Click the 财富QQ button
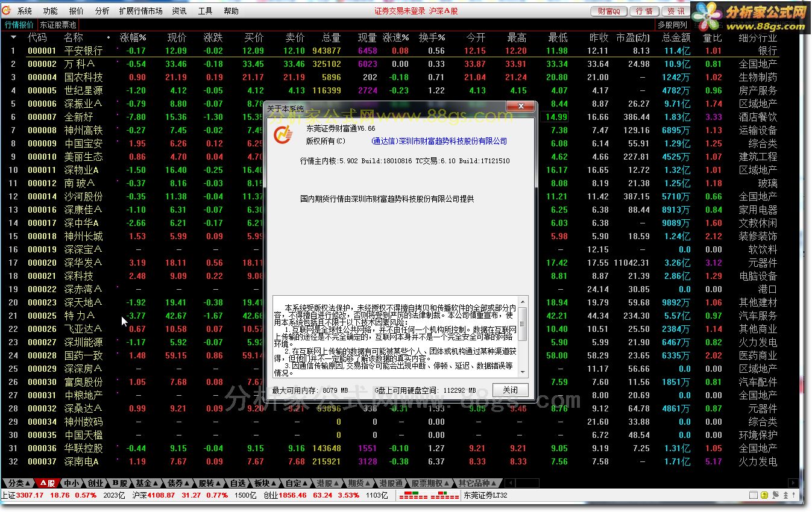This screenshot has height=512, width=812. coord(609,11)
